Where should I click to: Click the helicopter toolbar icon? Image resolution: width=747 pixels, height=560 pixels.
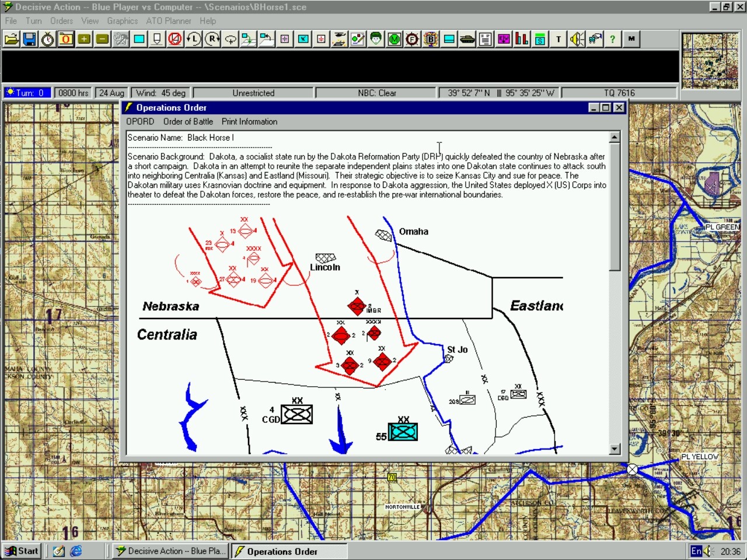pos(339,39)
